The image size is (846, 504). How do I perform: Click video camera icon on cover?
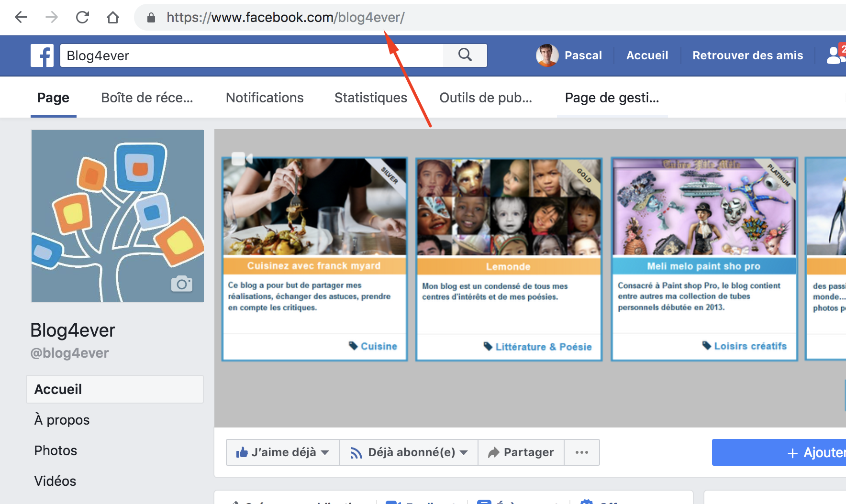(242, 159)
